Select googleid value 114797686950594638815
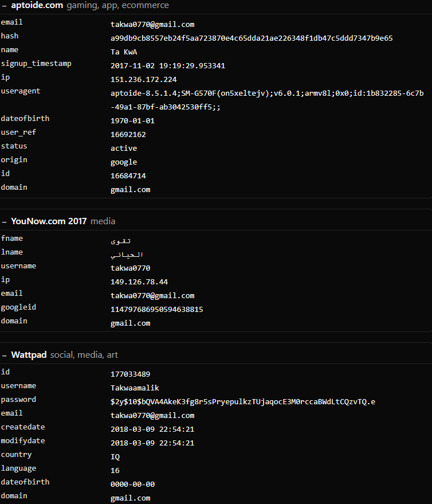Image resolution: width=432 pixels, height=504 pixels. click(157, 310)
